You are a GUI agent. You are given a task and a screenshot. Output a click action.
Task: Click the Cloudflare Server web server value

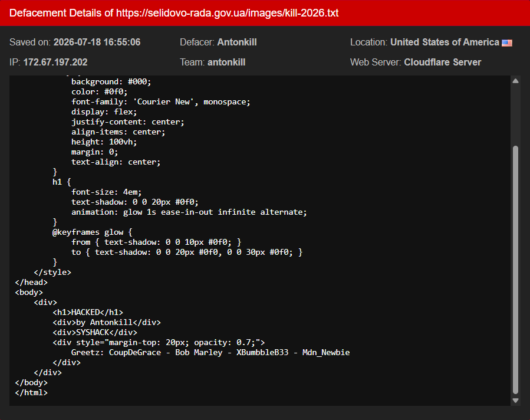(x=443, y=62)
